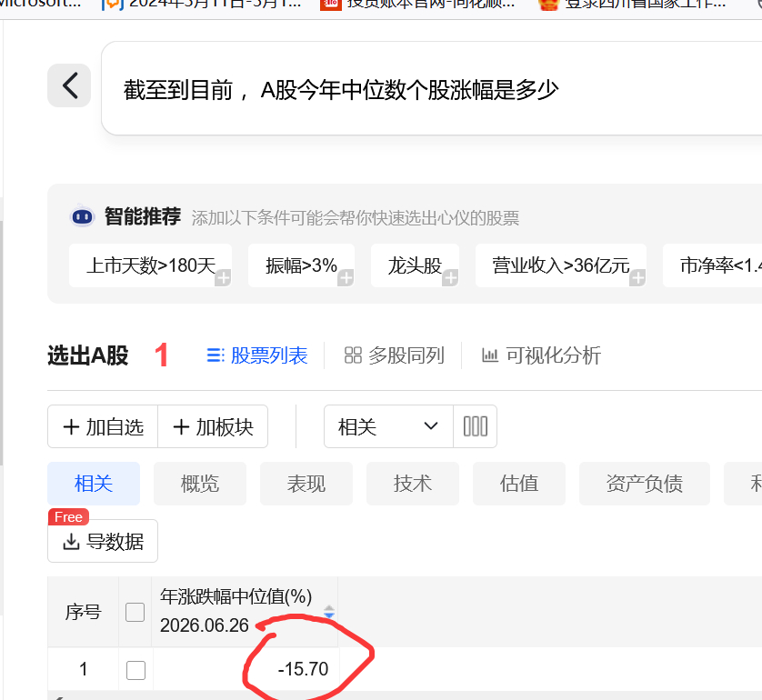Open the 2024年3月11日 bookmark
Viewport: 762px width, 700px height.
pyautogui.click(x=202, y=5)
